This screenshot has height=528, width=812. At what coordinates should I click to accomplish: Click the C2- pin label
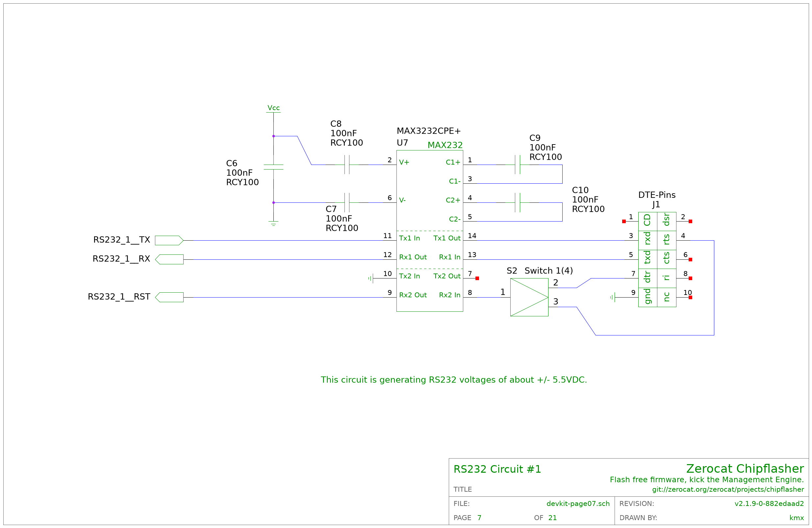[454, 219]
